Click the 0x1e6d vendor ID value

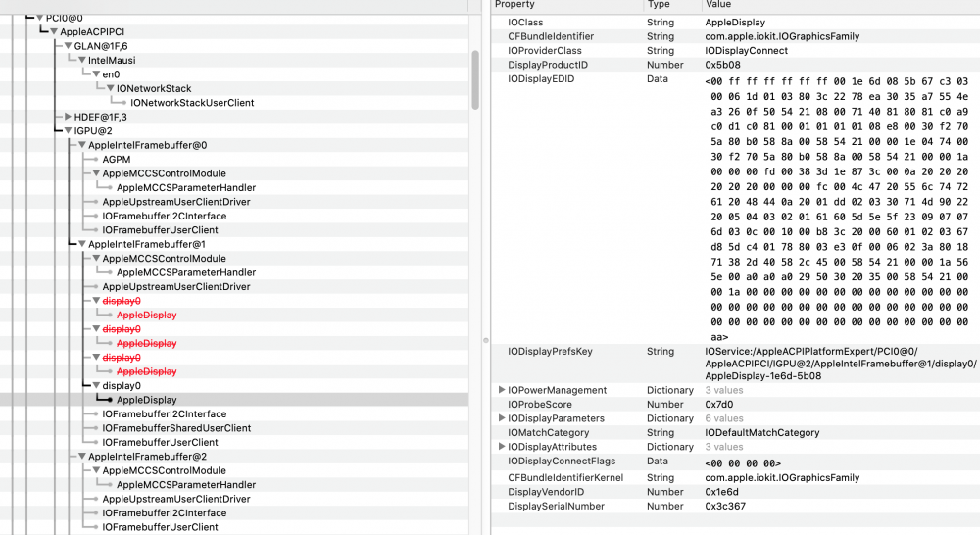tap(722, 492)
